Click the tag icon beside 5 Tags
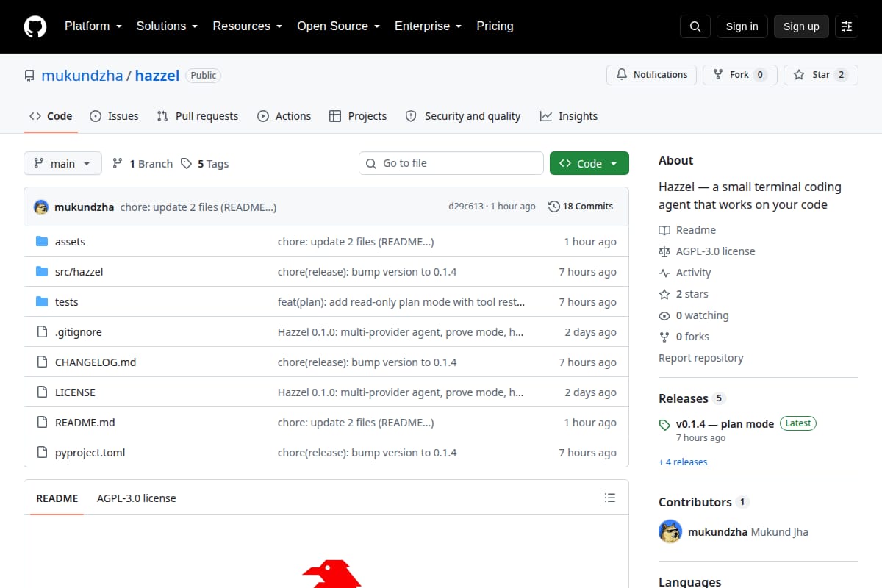 (187, 164)
